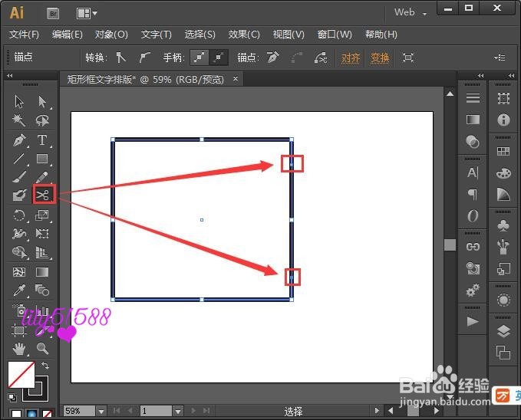Viewport: 521px width, 420px height.
Task: Select the Hand tool
Action: click(19, 349)
